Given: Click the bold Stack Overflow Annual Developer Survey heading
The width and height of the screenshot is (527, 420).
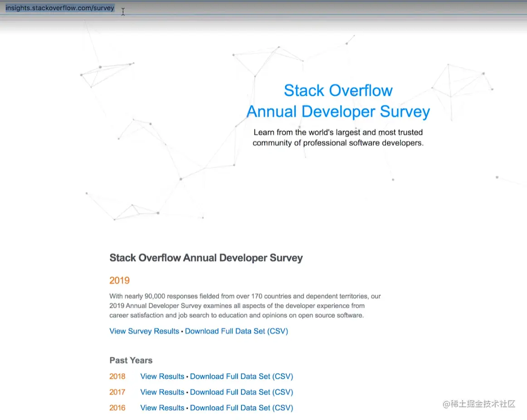Looking at the screenshot, I should 206,258.
